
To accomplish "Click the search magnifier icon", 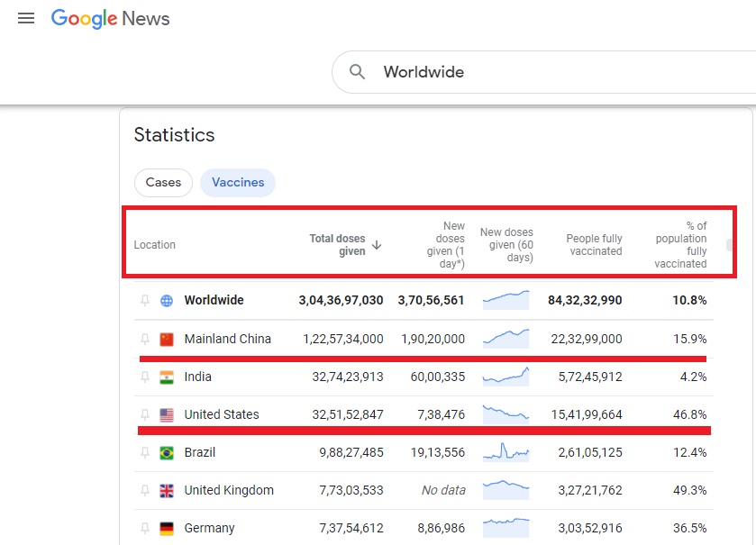I will (x=357, y=72).
